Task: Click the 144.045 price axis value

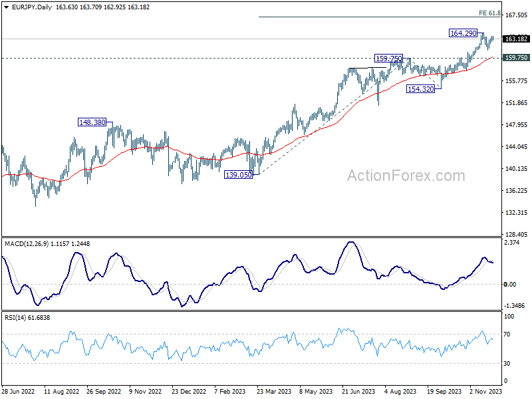Action: click(x=517, y=146)
